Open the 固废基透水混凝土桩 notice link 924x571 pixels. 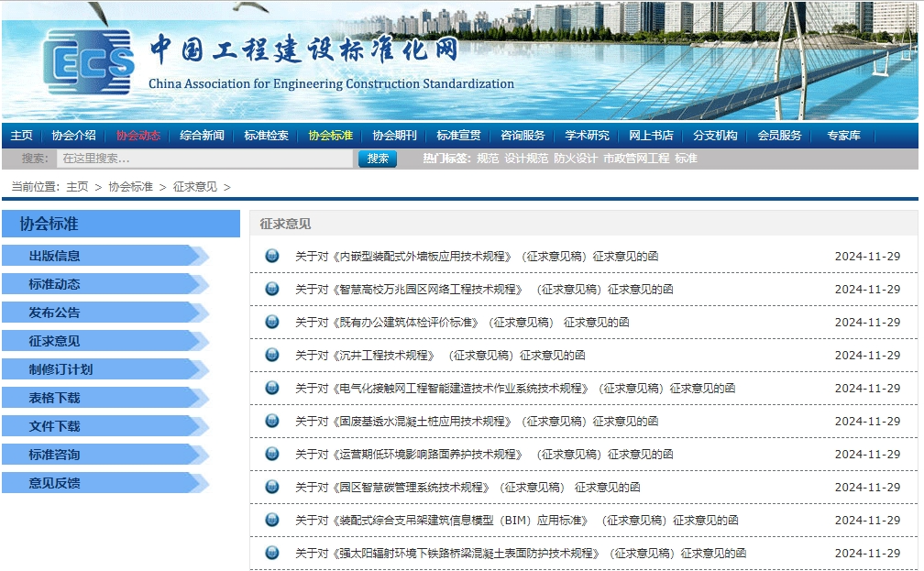[476, 422]
